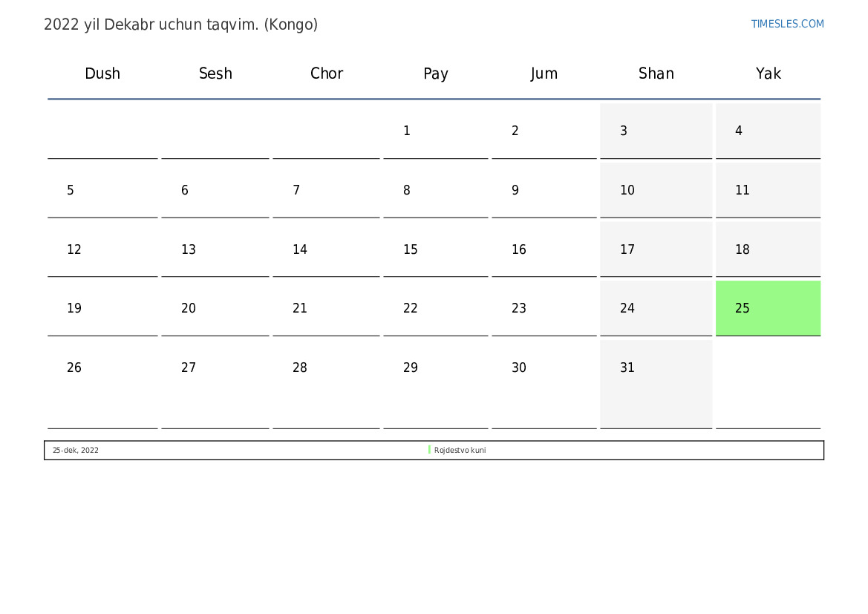Screen dimensions: 868x614
Task: Select December 1 in the calendar
Action: [407, 131]
